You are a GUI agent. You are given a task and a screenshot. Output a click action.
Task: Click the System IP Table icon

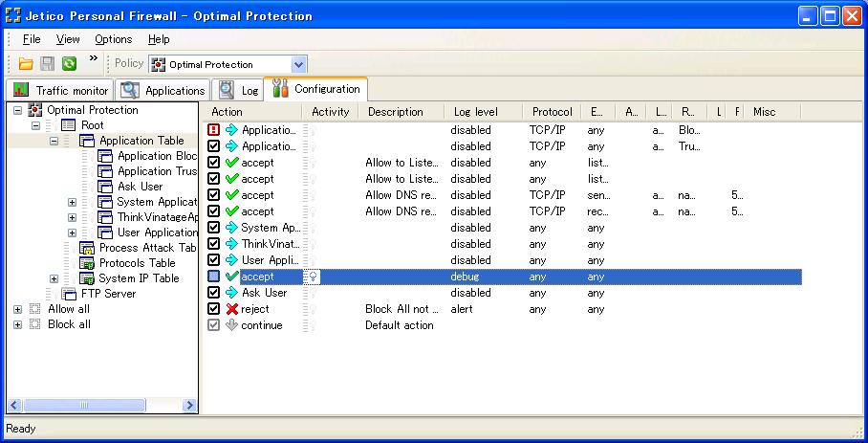click(86, 278)
